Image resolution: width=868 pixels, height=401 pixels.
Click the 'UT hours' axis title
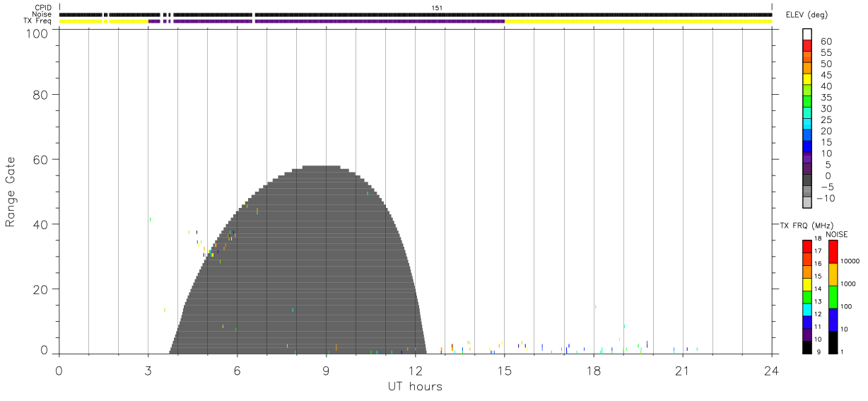(x=415, y=386)
